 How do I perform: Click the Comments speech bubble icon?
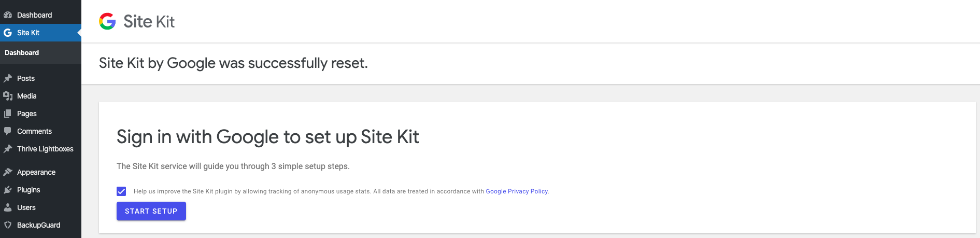tap(8, 131)
